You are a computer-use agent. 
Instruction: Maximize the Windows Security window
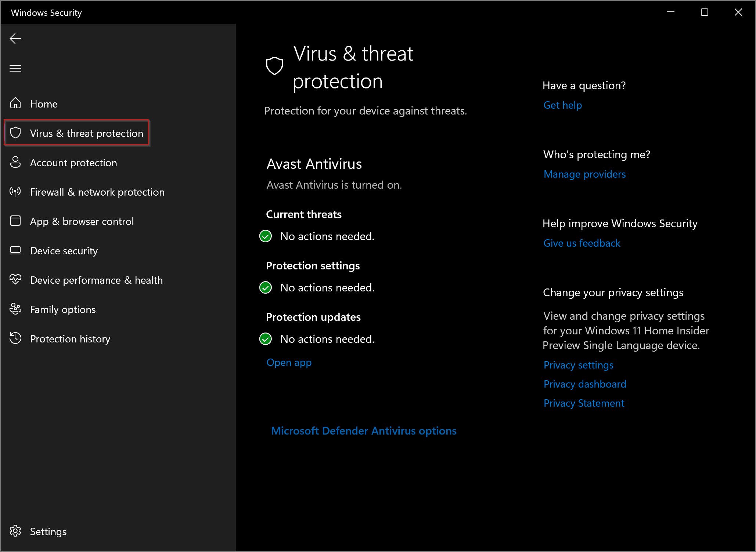pos(705,12)
